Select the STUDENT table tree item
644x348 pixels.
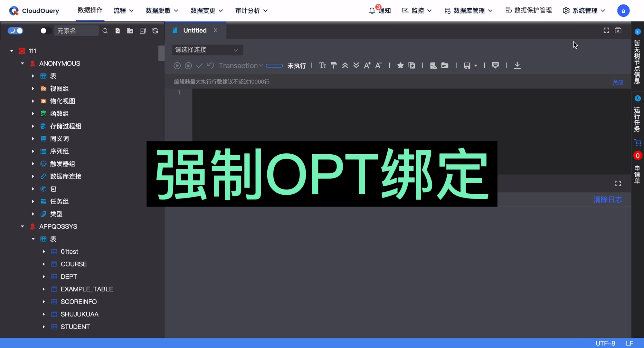[x=75, y=326]
